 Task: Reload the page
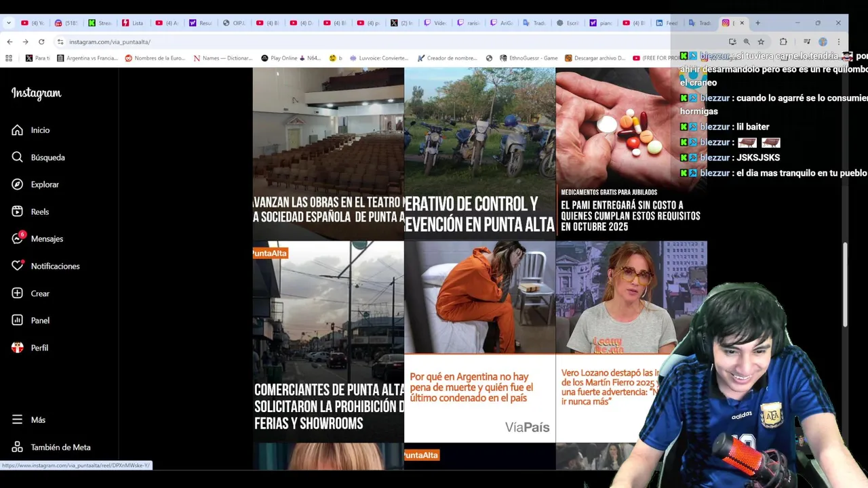[x=41, y=41]
